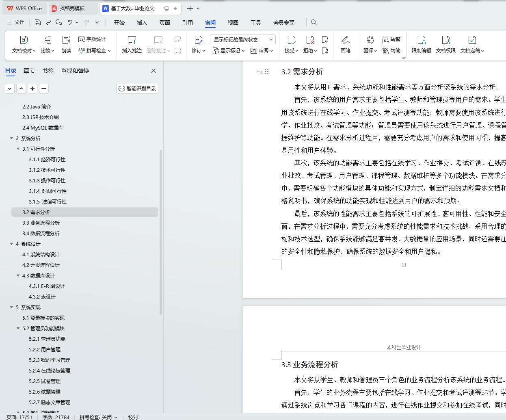
Task: Click 文档定稿 finalize document icon
Action: 472,40
